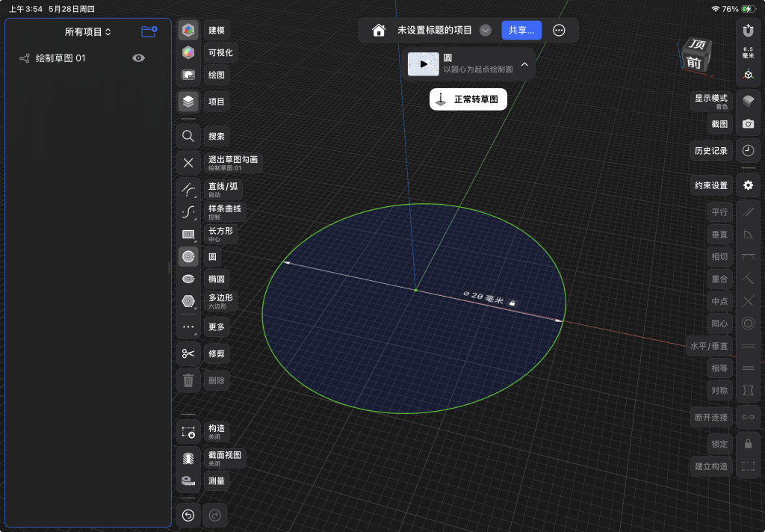Select the 建模 modeling cube icon
765x532 pixels.
click(188, 30)
